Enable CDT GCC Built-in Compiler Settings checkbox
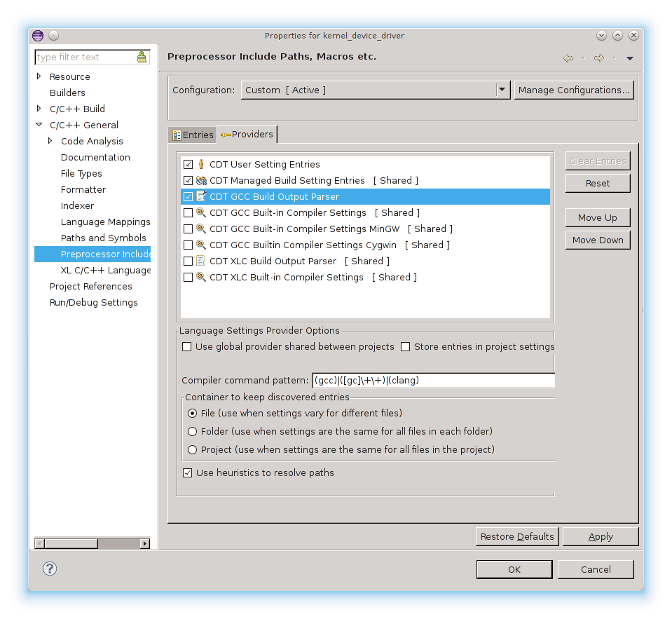672x619 pixels. [x=188, y=212]
